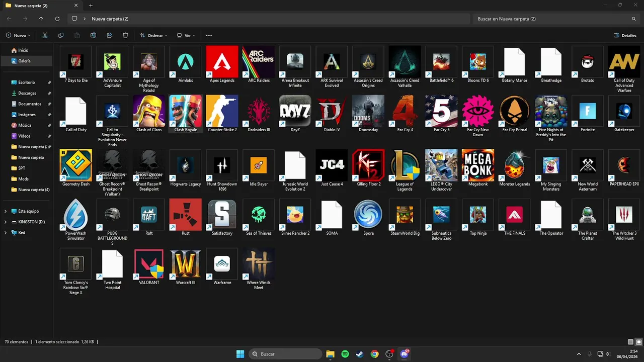Select the Aimlabs shortcut icon

[186, 62]
